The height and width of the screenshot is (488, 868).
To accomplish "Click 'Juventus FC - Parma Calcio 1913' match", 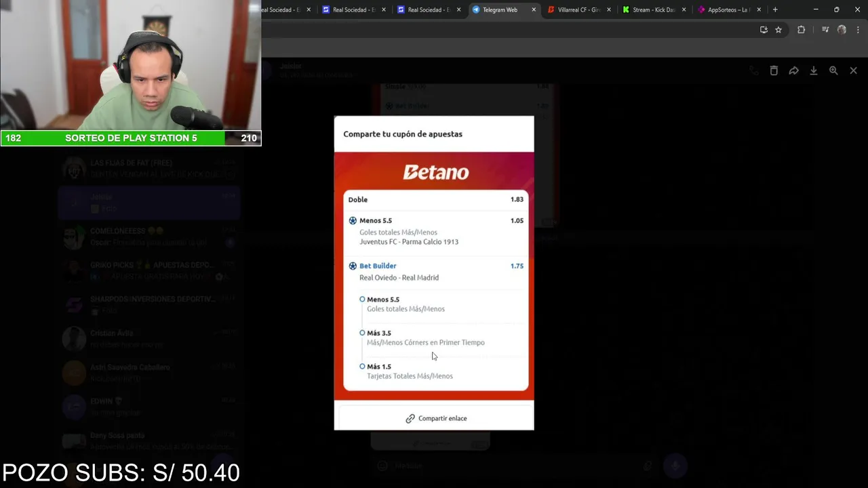I will [409, 242].
